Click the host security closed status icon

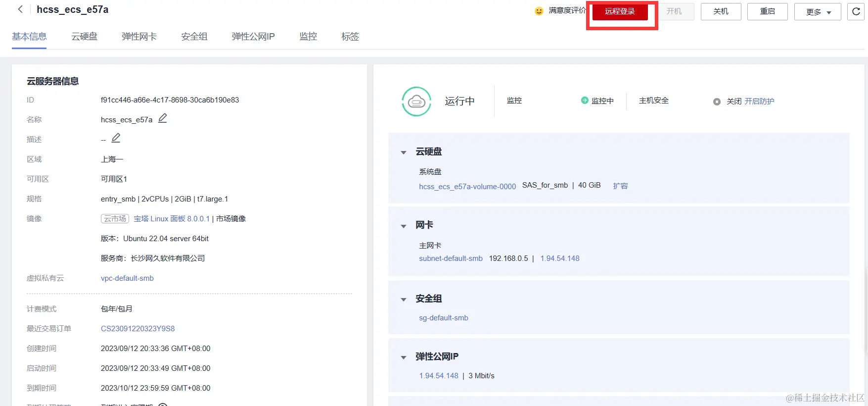click(x=717, y=101)
